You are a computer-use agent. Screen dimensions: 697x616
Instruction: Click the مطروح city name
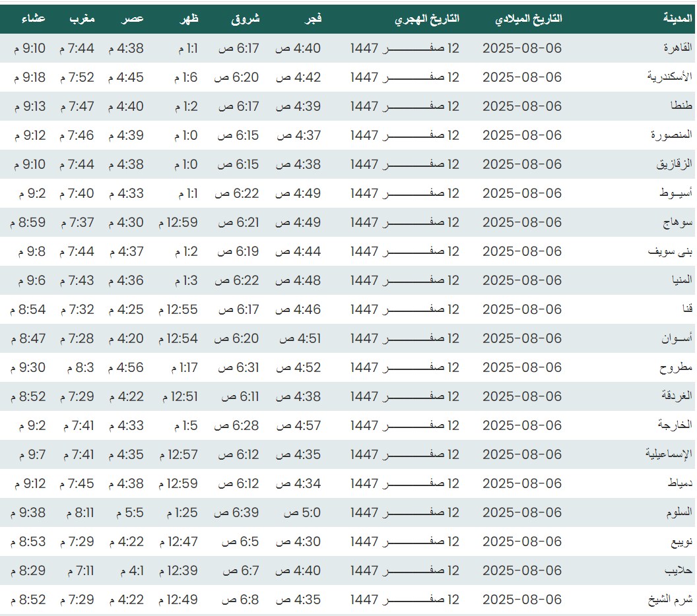676,367
